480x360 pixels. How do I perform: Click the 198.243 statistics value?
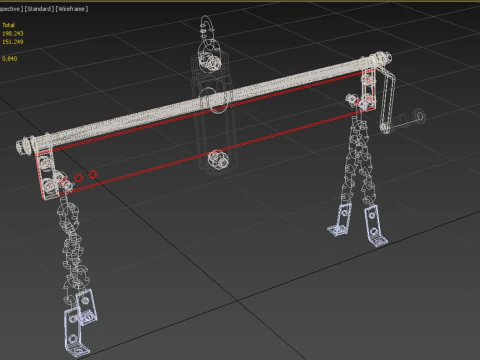[13, 33]
